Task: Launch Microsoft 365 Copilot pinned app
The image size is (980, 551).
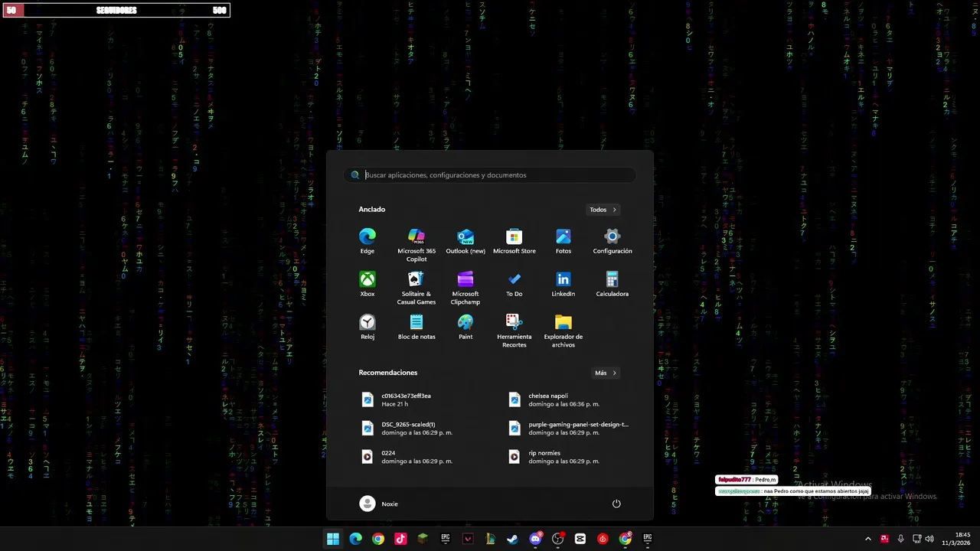Action: tap(416, 245)
